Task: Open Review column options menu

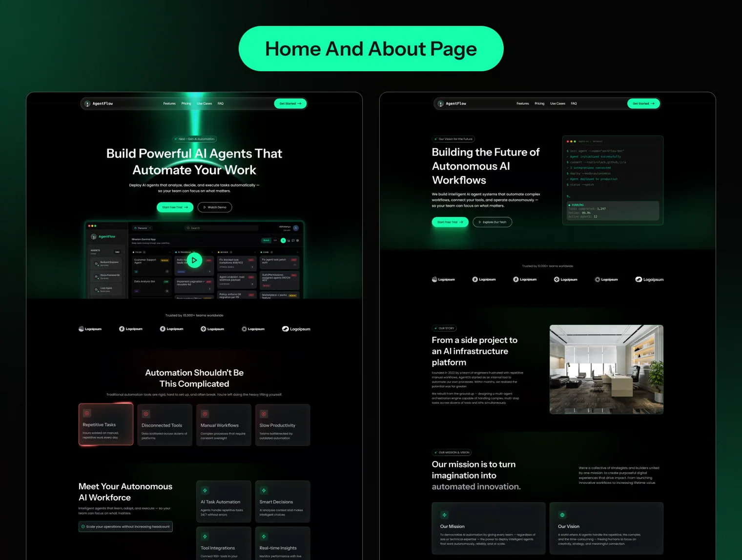Action: pyautogui.click(x=255, y=252)
